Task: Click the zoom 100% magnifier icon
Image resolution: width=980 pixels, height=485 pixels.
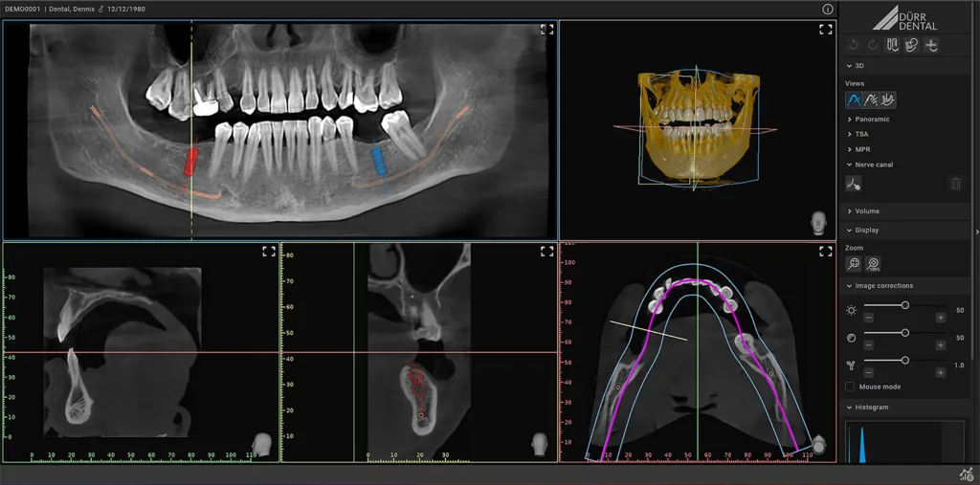Action: click(x=875, y=264)
